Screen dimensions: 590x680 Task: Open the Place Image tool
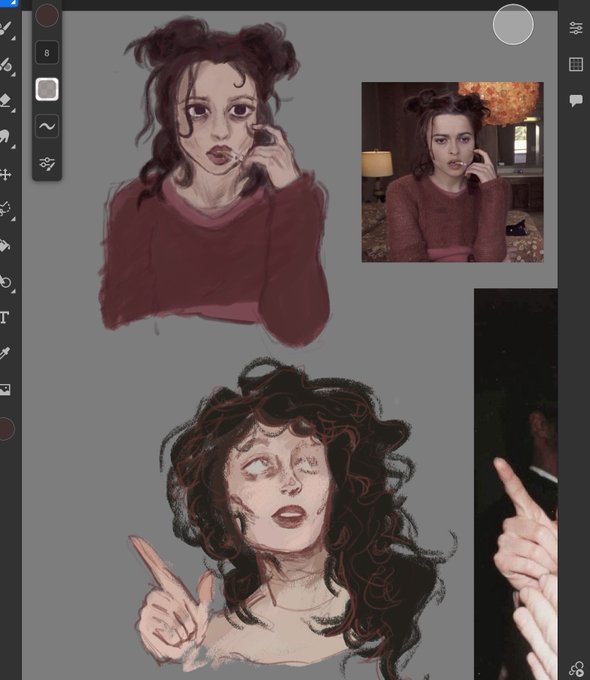5,389
